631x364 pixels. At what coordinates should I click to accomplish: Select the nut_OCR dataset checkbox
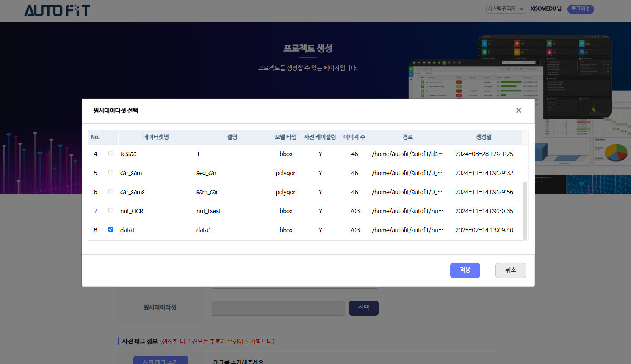[111, 210]
